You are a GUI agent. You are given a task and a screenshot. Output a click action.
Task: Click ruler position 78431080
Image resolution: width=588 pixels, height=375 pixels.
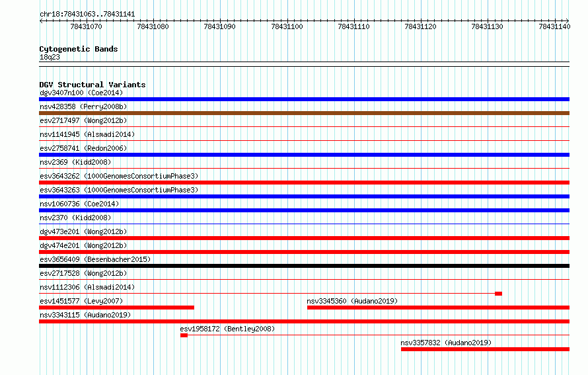153,26
